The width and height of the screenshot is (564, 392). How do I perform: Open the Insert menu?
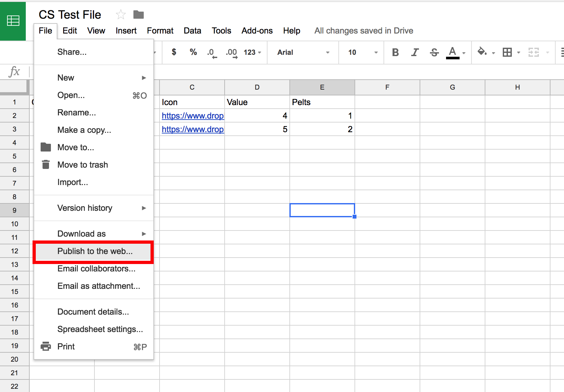pos(126,31)
